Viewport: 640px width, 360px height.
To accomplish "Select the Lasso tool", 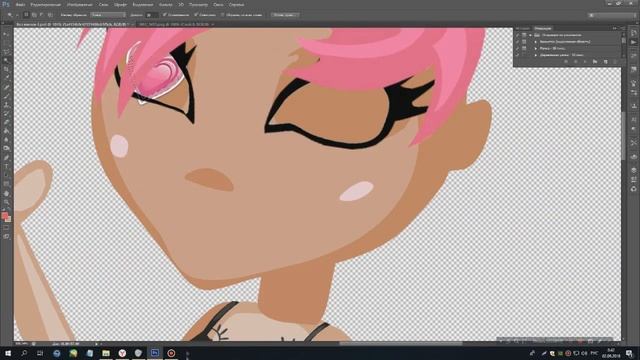I will tap(6, 52).
